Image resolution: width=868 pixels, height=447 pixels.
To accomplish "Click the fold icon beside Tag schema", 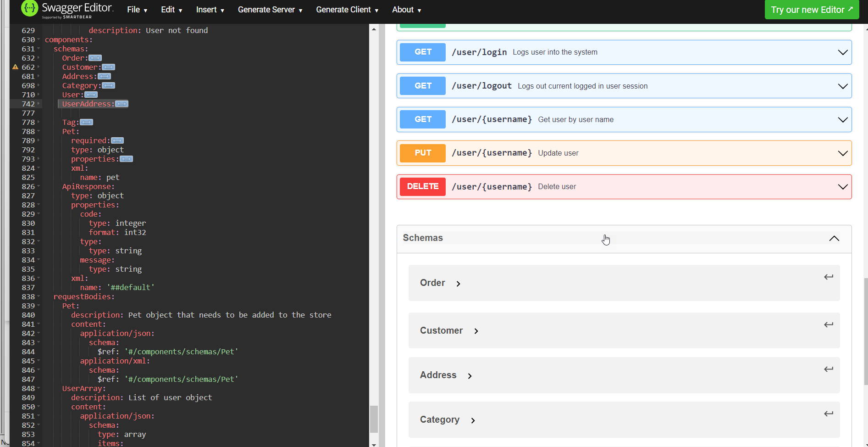I will click(87, 122).
